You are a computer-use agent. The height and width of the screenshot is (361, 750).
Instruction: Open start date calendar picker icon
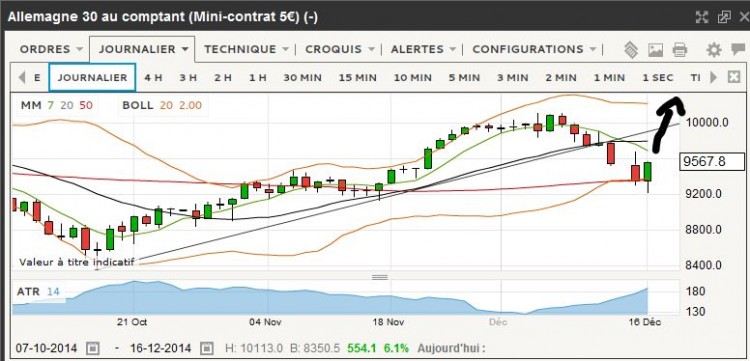[94, 348]
